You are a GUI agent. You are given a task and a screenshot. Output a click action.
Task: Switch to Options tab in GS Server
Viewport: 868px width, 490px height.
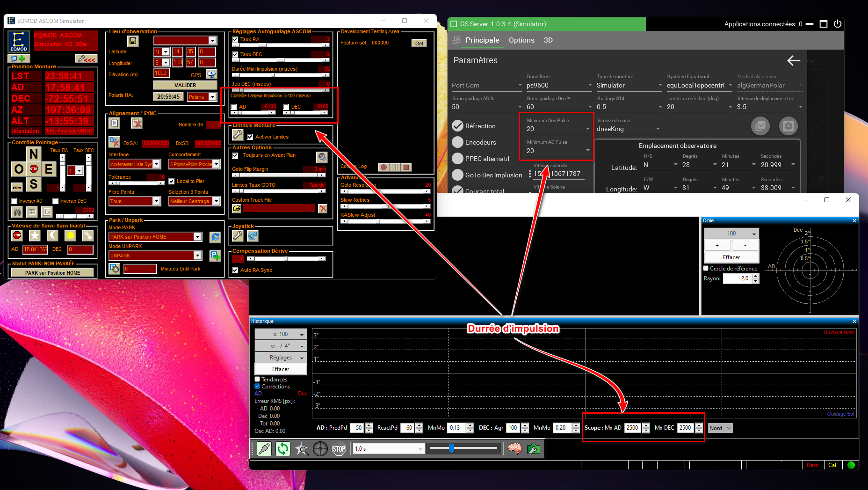521,40
